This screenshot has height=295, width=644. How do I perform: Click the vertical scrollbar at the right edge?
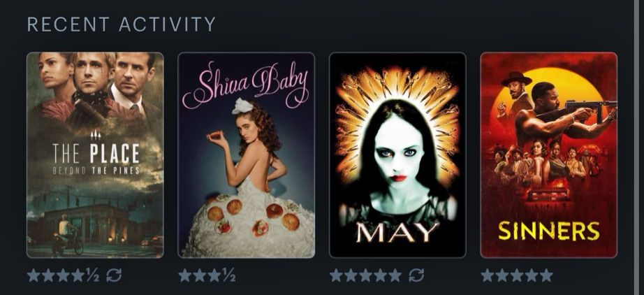[636, 147]
